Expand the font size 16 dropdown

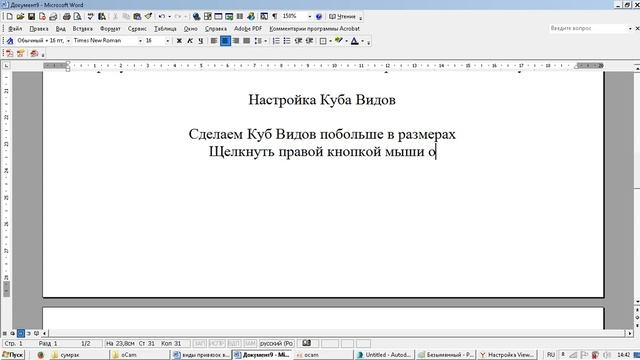[x=167, y=41]
